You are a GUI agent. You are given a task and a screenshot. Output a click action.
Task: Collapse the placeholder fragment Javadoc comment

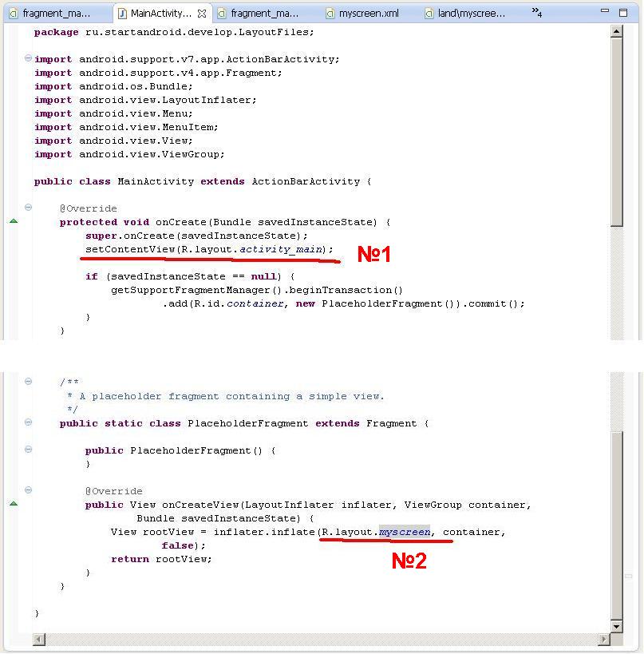pyautogui.click(x=28, y=381)
